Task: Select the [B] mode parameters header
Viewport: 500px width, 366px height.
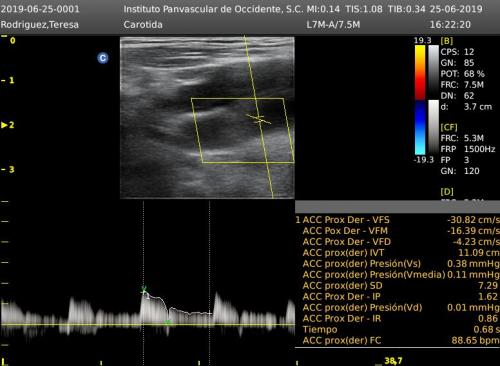Action: tap(447, 41)
